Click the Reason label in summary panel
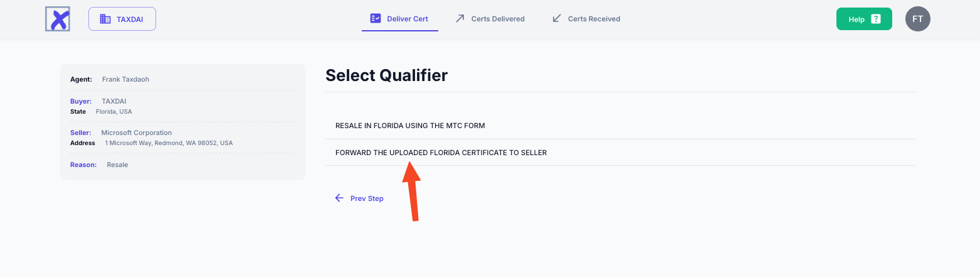The image size is (980, 277). [x=83, y=165]
